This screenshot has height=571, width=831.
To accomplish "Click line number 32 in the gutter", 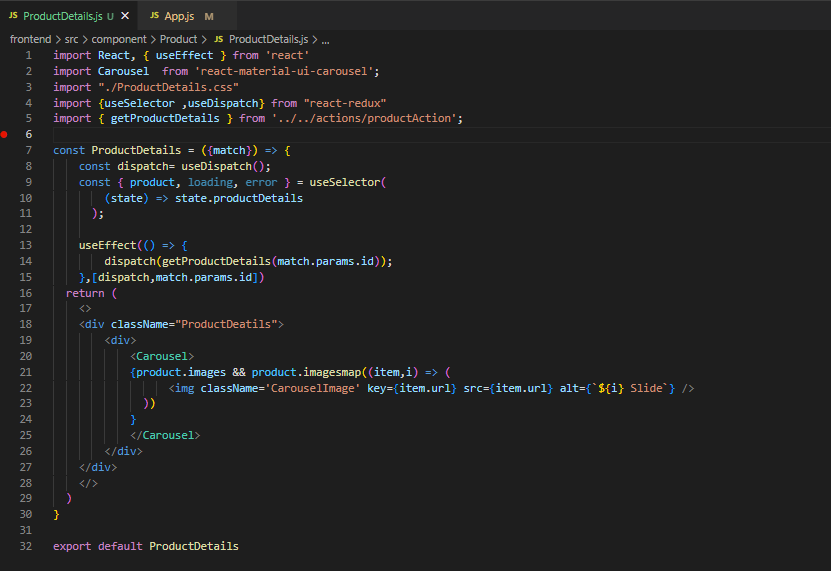I will point(25,546).
